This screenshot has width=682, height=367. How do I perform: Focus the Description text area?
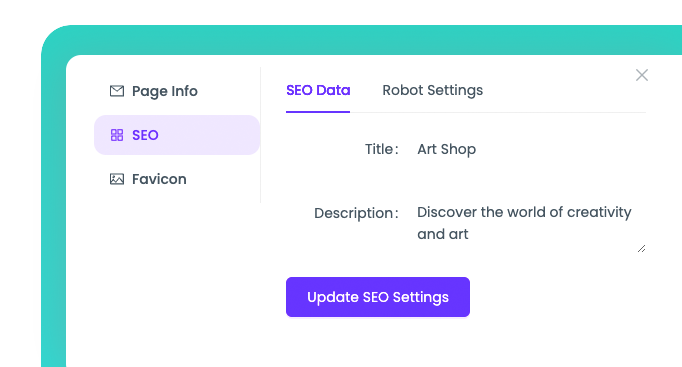click(x=528, y=223)
